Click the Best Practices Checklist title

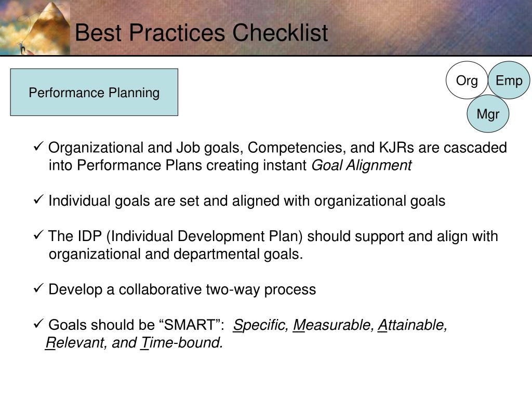click(201, 33)
